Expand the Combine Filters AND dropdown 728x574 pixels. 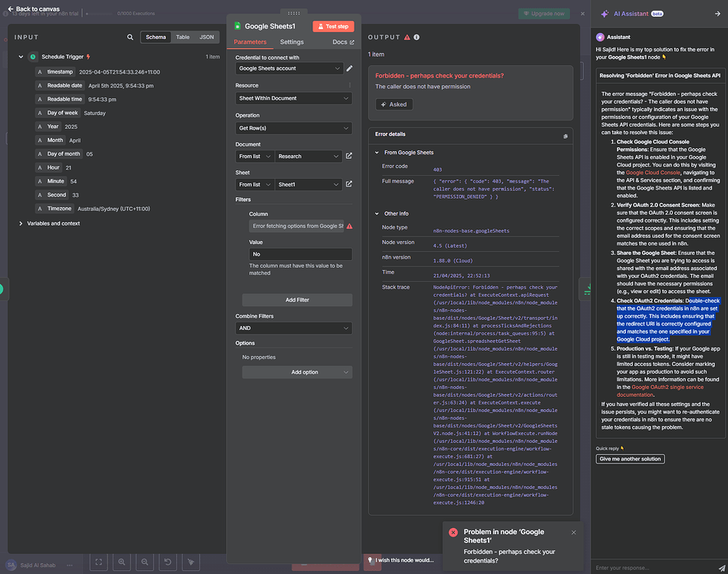click(x=293, y=328)
